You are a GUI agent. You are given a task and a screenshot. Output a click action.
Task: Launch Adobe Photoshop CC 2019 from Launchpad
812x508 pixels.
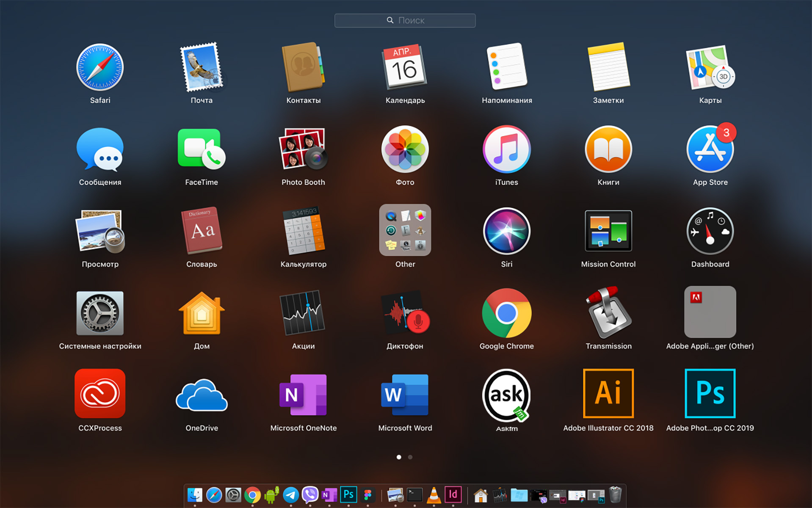point(710,394)
